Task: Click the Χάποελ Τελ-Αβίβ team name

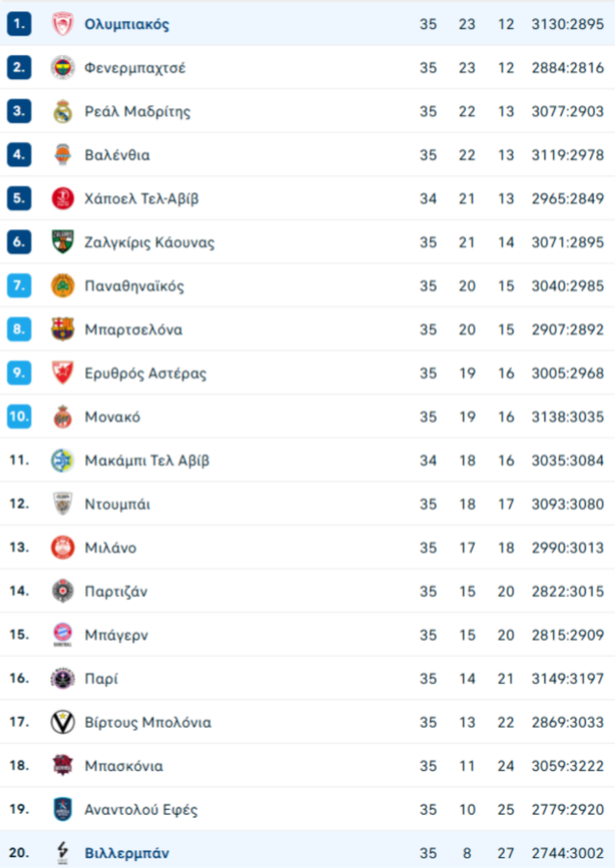Action: (142, 198)
